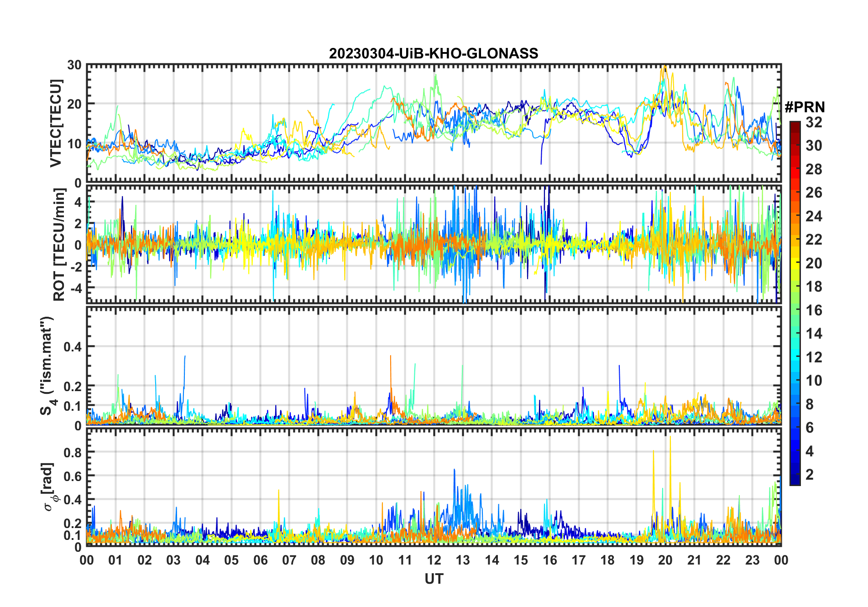The image size is (868, 607).
Task: Click the 11 hour tick on UT axis
Action: [405, 560]
